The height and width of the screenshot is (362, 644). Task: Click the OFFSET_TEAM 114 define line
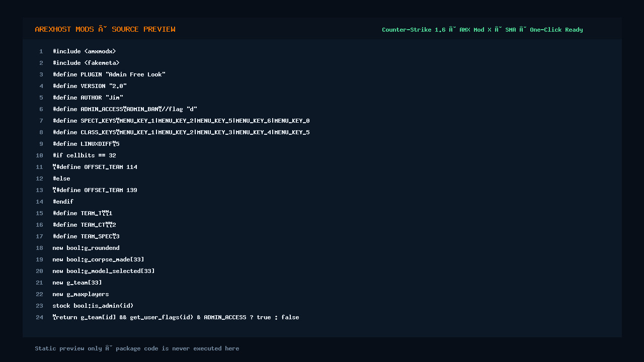(95, 167)
